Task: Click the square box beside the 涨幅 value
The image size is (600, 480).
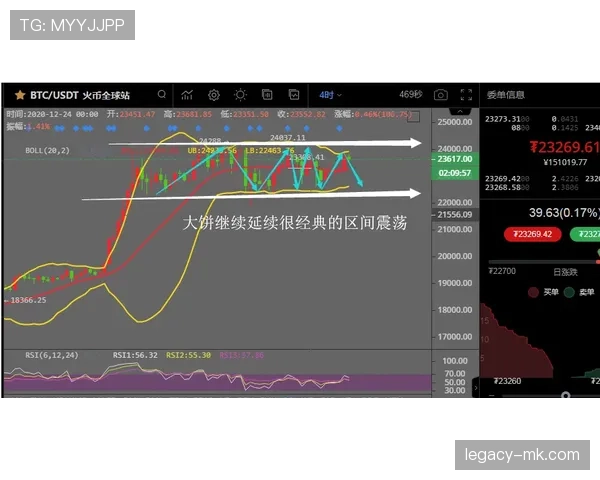Action: click(413, 116)
